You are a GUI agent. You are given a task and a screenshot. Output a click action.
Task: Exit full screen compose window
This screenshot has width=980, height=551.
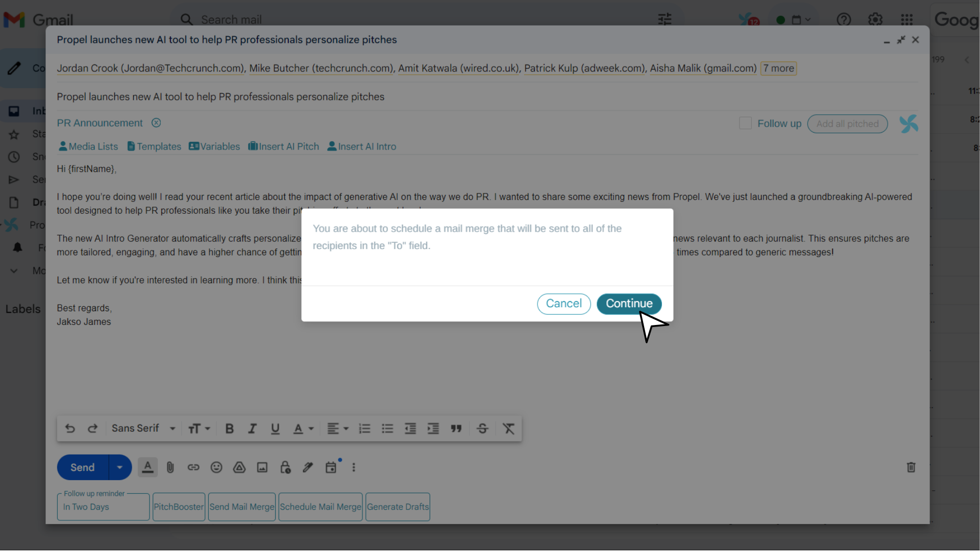901,40
